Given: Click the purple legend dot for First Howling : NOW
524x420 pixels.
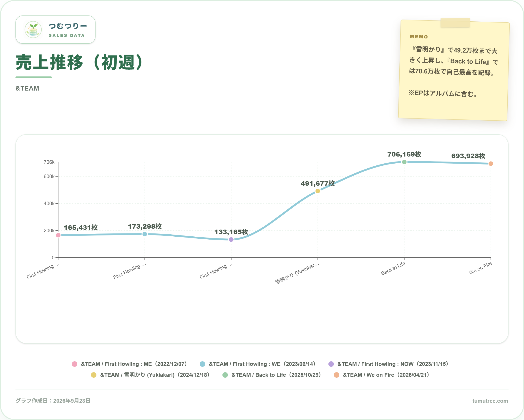Looking at the screenshot, I should tap(331, 364).
